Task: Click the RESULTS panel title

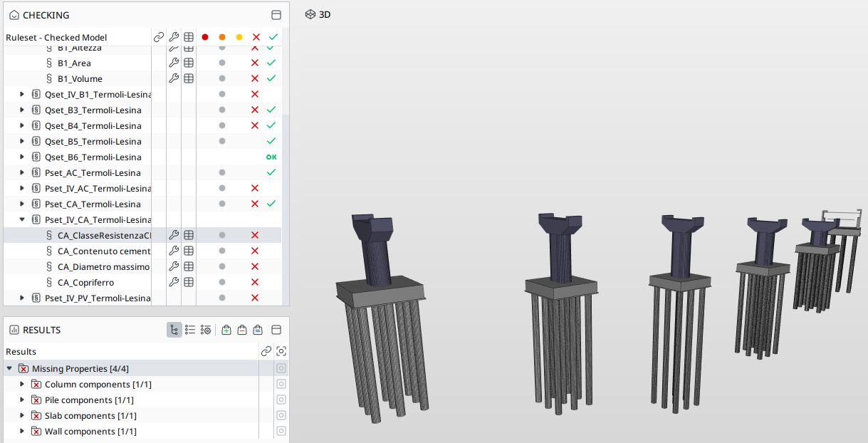Action: coord(41,330)
